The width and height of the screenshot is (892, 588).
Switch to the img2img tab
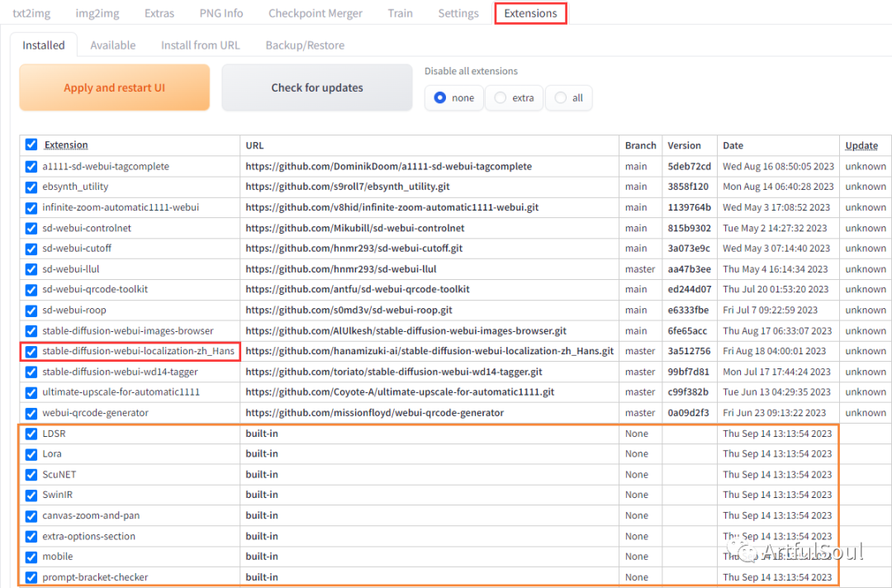click(x=97, y=13)
